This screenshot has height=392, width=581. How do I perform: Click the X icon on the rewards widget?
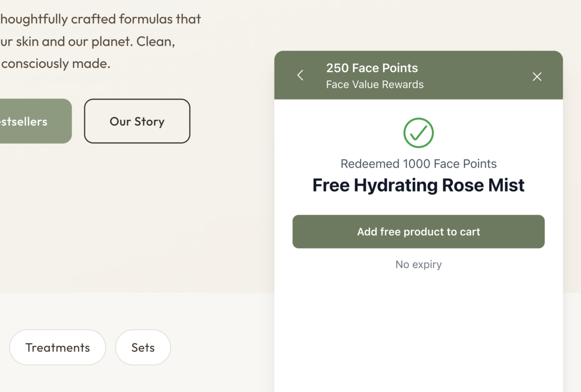click(537, 76)
